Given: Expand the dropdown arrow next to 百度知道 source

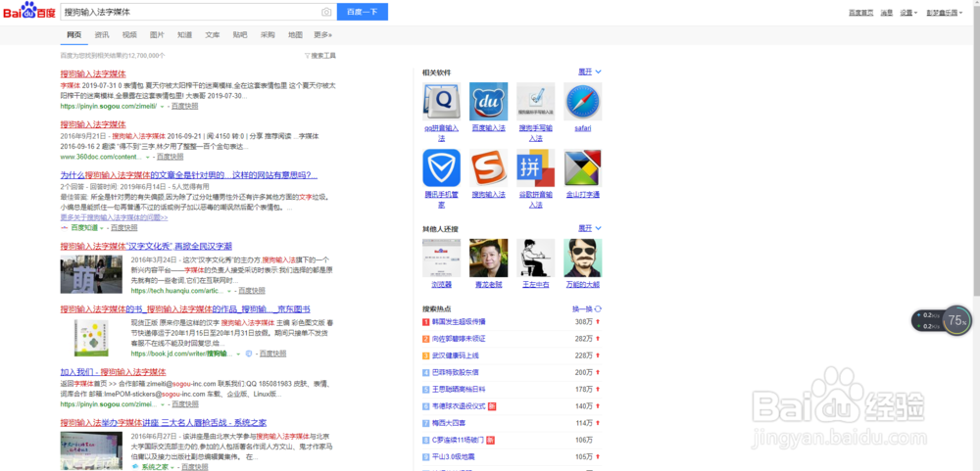Looking at the screenshot, I should pyautogui.click(x=101, y=228).
